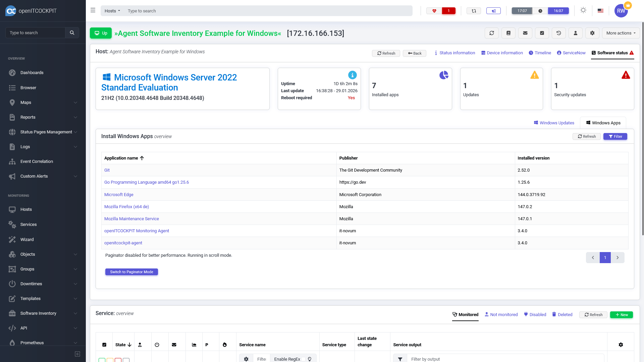This screenshot has width=644, height=362.
Task: Expand the Hosts search type dropdown
Action: (x=112, y=11)
